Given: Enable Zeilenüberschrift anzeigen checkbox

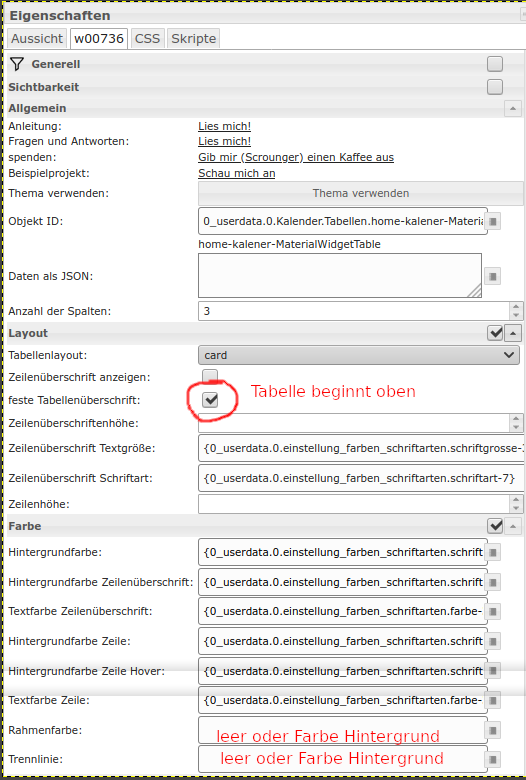Looking at the screenshot, I should click(210, 376).
